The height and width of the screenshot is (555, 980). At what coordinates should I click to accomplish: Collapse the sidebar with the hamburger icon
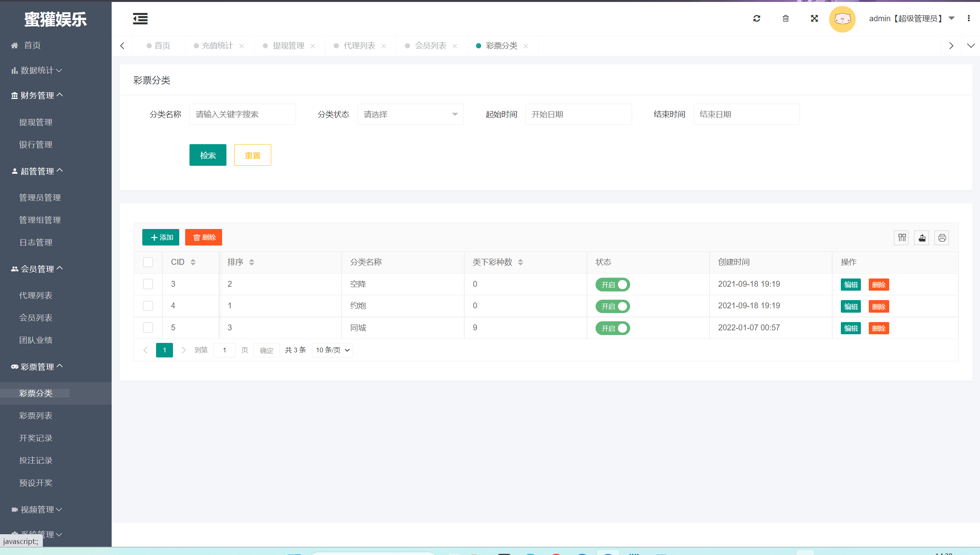tap(140, 18)
